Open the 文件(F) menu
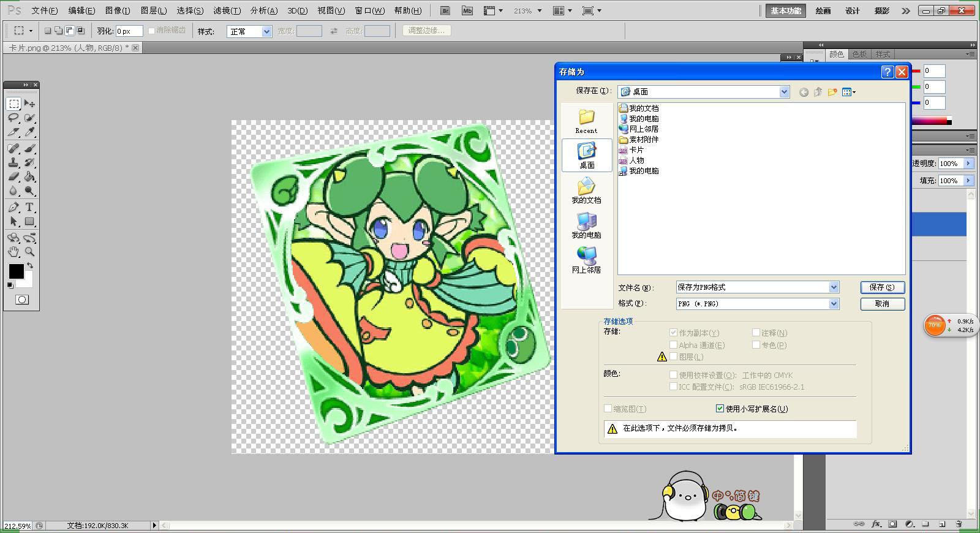The image size is (980, 533). click(x=44, y=10)
